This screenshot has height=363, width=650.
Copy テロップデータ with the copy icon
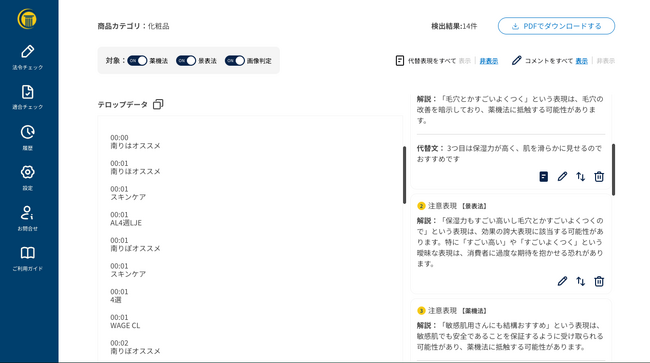pyautogui.click(x=158, y=104)
